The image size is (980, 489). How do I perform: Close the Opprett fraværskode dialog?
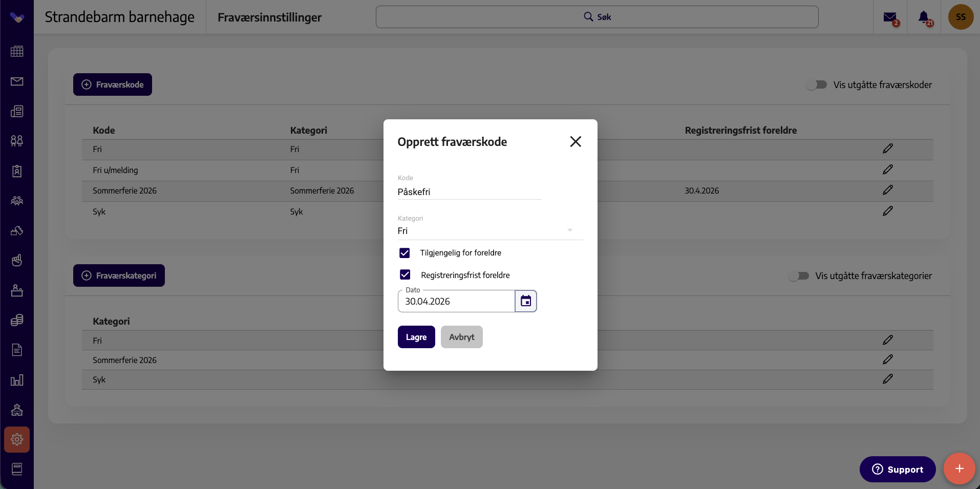[x=576, y=142]
